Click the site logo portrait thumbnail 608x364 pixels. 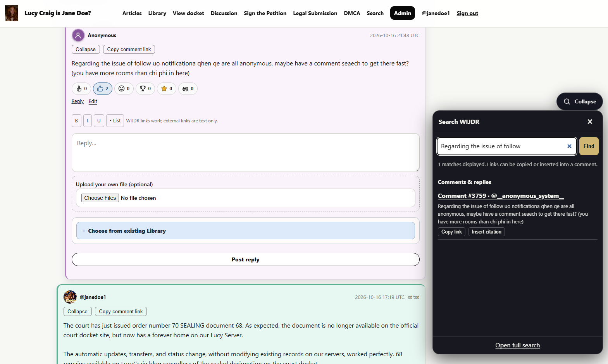coord(12,13)
